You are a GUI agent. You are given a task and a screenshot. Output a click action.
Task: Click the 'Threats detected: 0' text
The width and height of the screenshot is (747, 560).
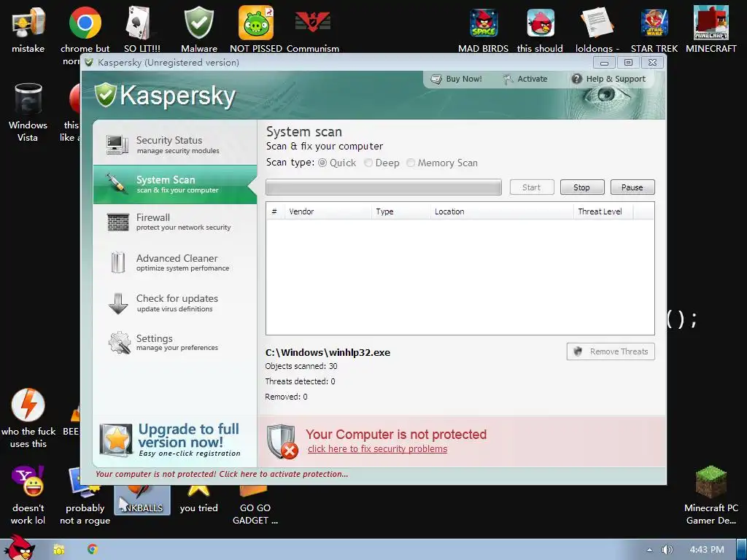pyautogui.click(x=300, y=381)
